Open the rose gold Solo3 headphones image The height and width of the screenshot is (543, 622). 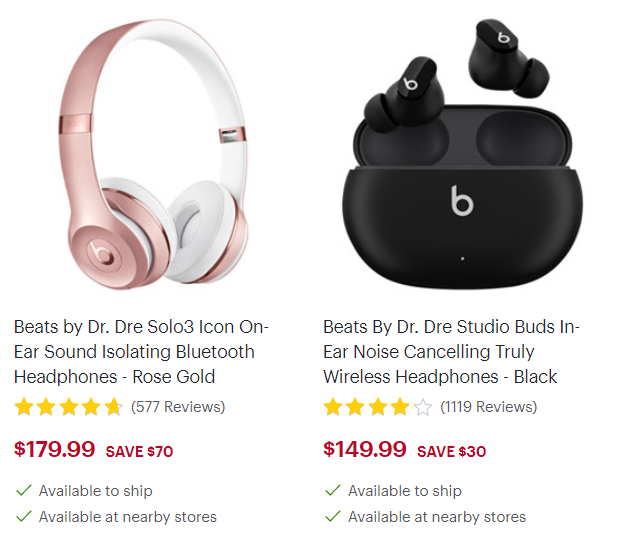pyautogui.click(x=153, y=153)
